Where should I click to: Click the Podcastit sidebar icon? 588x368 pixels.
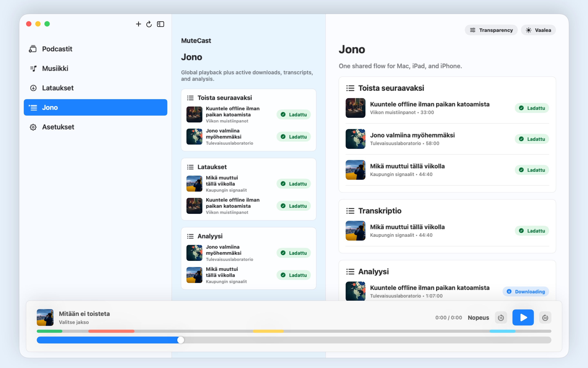point(33,49)
